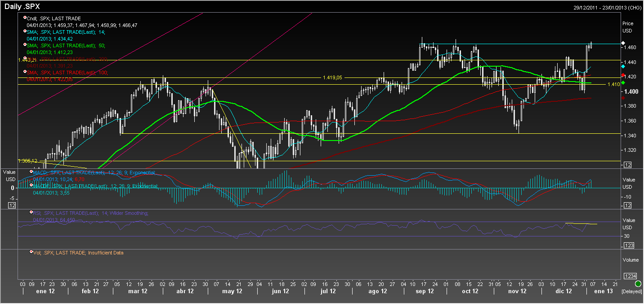Click the yellow 1.419,05 horizontal line label

(332, 77)
